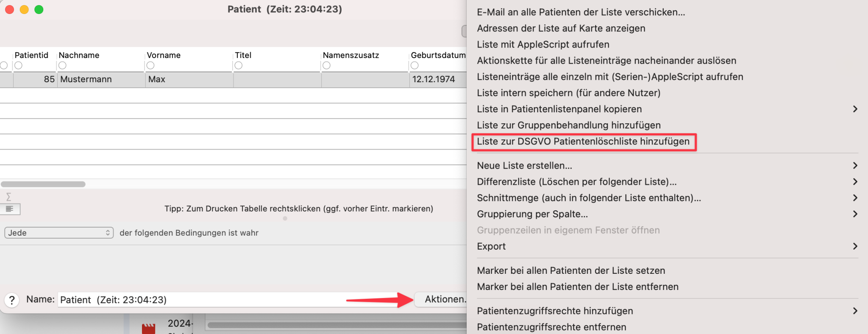The width and height of the screenshot is (868, 334).
Task: Expand 'Liste in Patientenlistenpanel kopieren' submenu arrow
Action: click(855, 109)
